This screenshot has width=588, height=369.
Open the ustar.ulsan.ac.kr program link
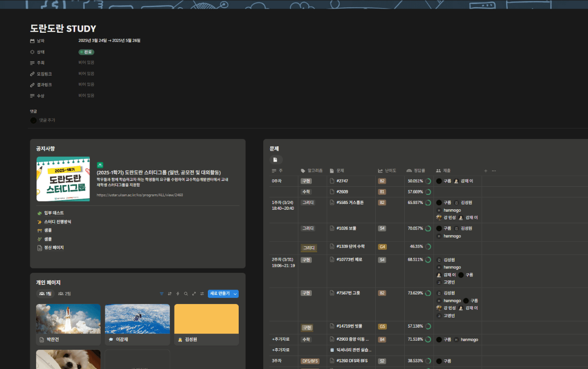coord(140,195)
